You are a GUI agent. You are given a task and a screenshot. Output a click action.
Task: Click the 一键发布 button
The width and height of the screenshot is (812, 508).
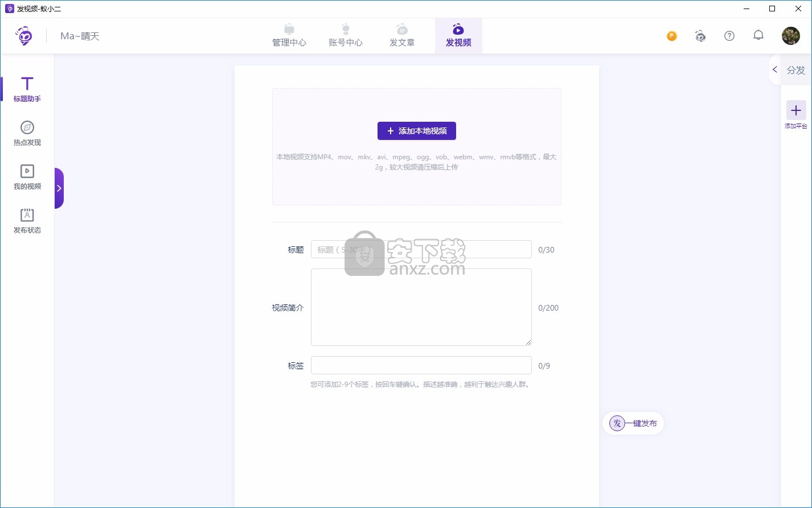633,423
